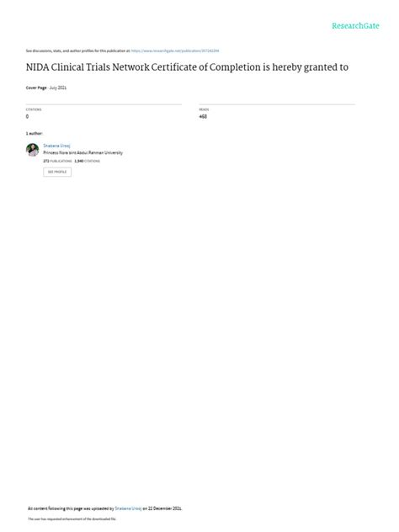Click the ResearchGate logo
The image size is (399, 532).
[x=355, y=26]
